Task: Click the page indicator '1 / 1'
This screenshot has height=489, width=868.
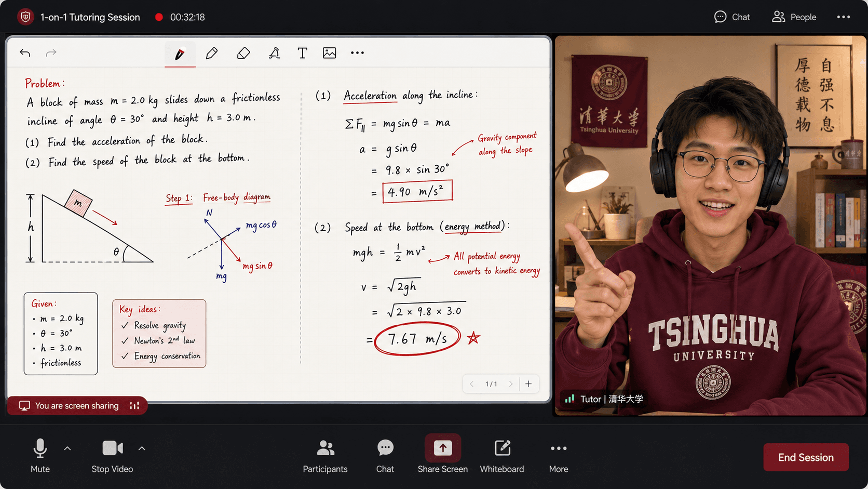Action: pyautogui.click(x=491, y=384)
